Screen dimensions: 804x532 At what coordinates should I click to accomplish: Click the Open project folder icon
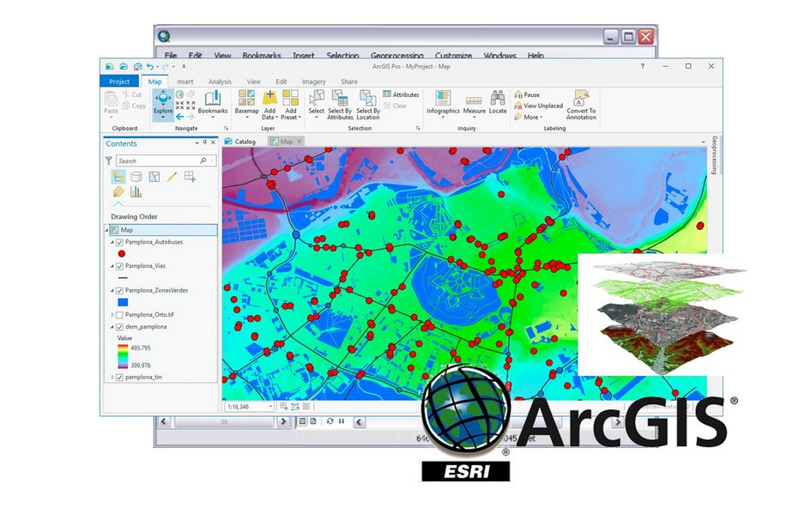pos(124,67)
